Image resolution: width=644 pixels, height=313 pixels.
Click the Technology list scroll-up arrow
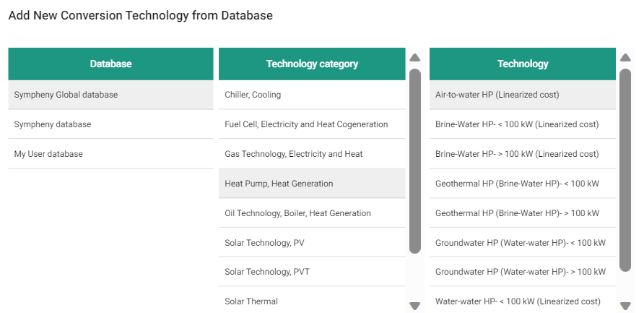pyautogui.click(x=625, y=58)
